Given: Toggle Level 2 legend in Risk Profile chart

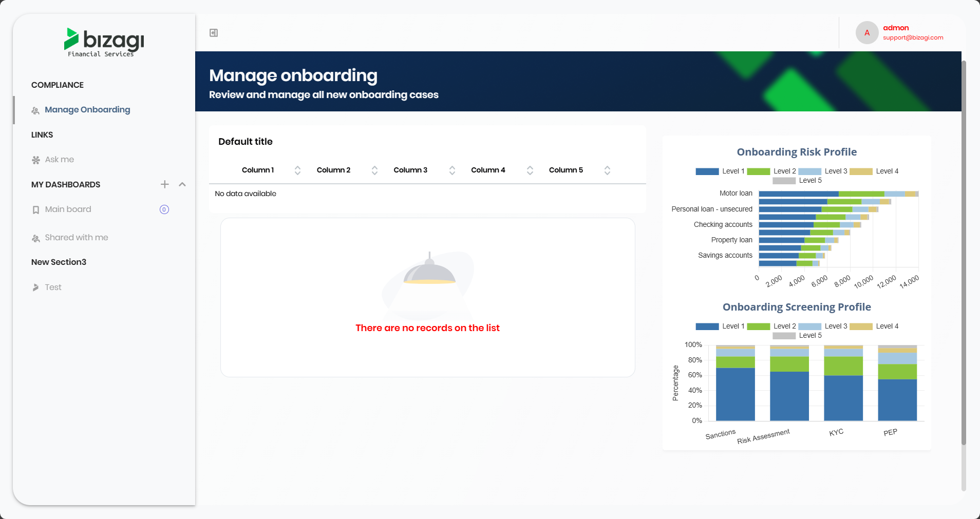Looking at the screenshot, I should (x=771, y=171).
